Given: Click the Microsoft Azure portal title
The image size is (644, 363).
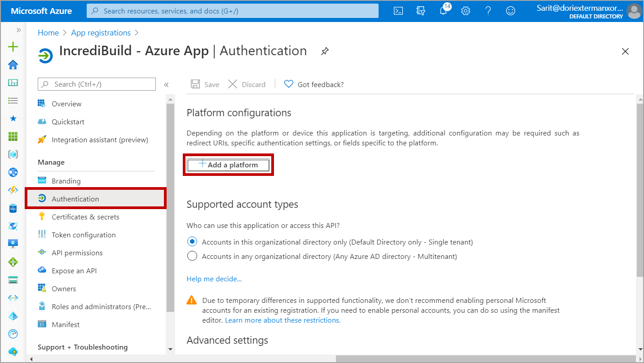Looking at the screenshot, I should (x=41, y=11).
